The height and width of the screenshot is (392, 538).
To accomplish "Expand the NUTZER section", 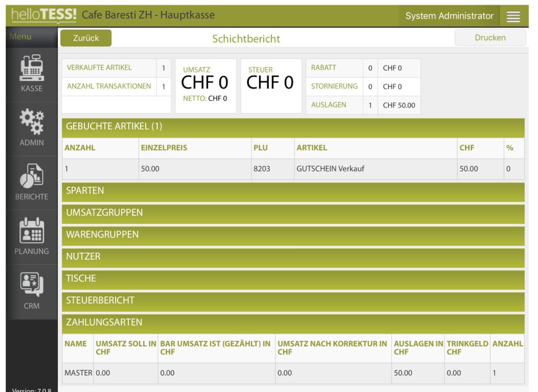I will tap(293, 258).
